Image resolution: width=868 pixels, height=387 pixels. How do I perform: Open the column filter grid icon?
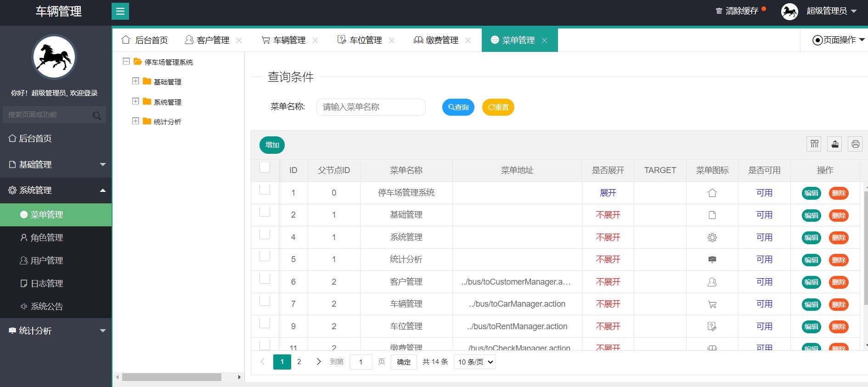[814, 144]
